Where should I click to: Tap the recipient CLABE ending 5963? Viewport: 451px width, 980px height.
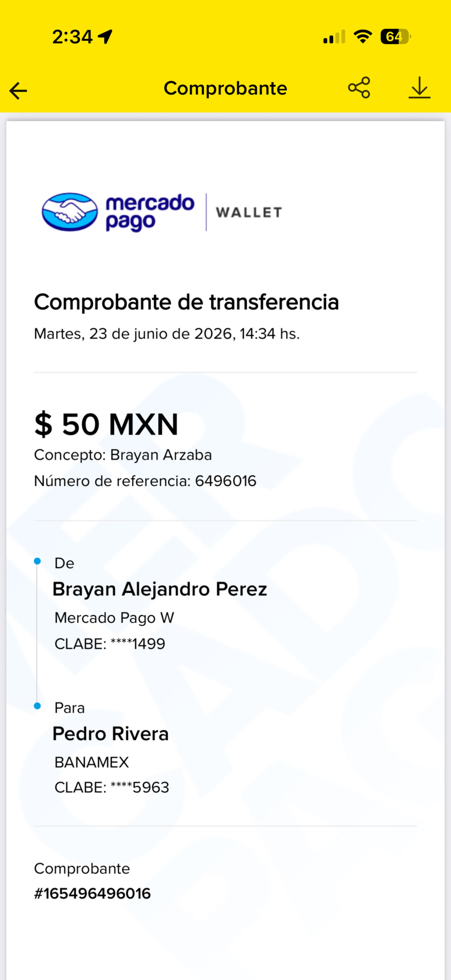click(x=112, y=788)
